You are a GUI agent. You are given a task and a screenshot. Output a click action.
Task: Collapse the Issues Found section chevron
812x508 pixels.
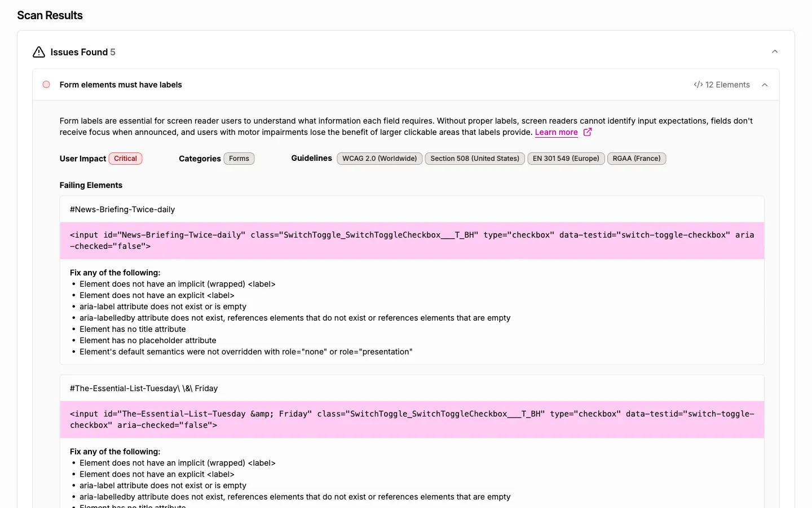pos(775,51)
